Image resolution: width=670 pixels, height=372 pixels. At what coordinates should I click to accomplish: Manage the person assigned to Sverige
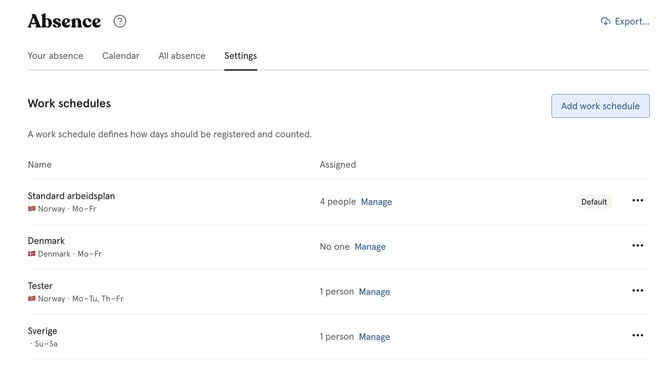374,337
